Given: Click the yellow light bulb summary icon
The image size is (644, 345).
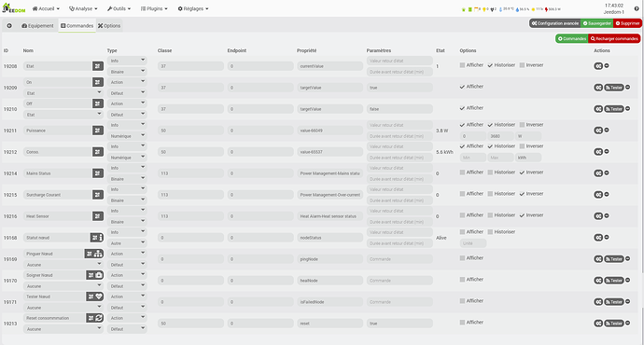Looking at the screenshot, I should (484, 9).
